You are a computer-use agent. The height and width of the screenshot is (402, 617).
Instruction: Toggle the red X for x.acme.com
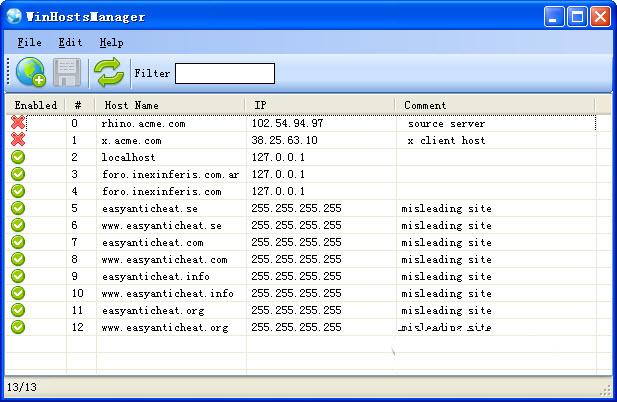coord(18,140)
